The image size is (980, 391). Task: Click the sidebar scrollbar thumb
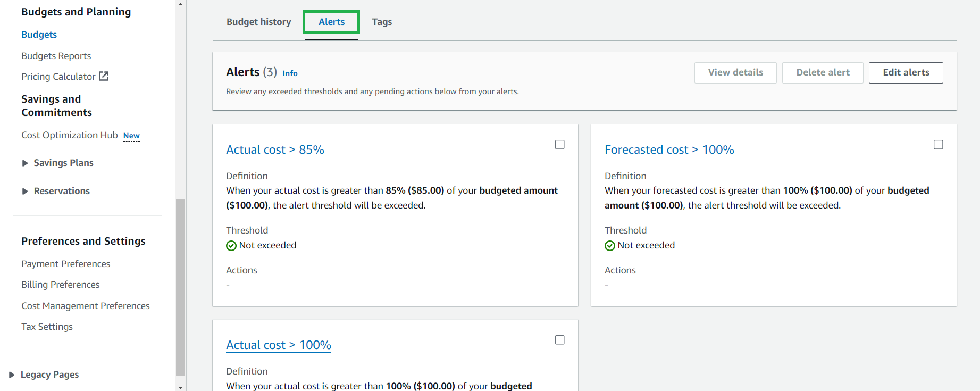point(180,287)
